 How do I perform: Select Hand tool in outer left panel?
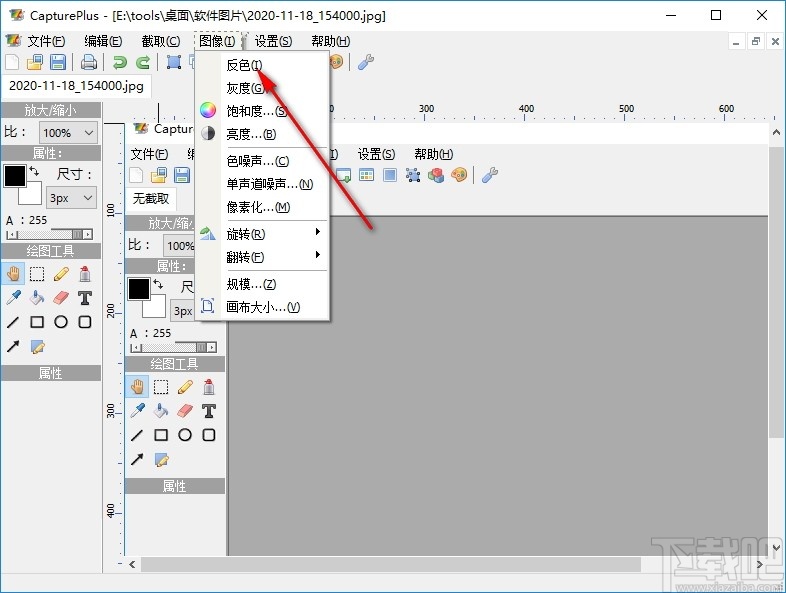point(13,274)
